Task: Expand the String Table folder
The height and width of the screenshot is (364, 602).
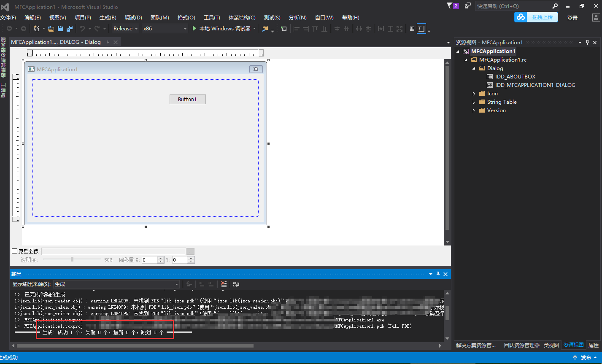Action: [x=474, y=102]
